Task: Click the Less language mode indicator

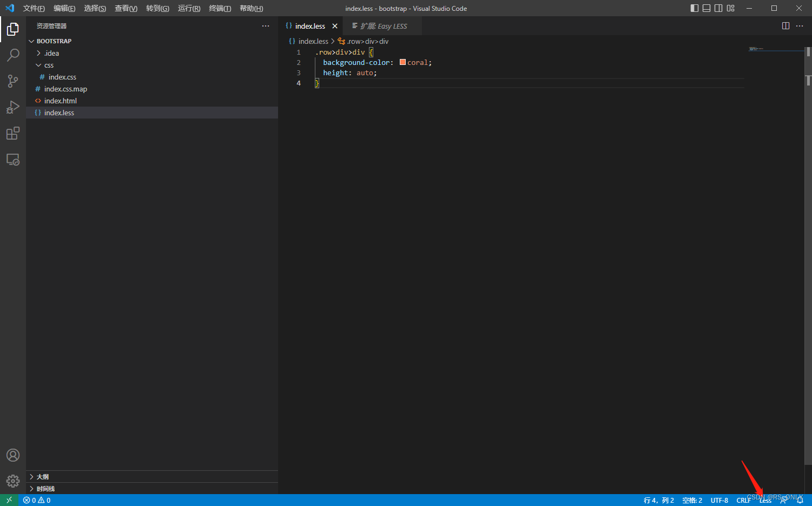Action: (764, 500)
